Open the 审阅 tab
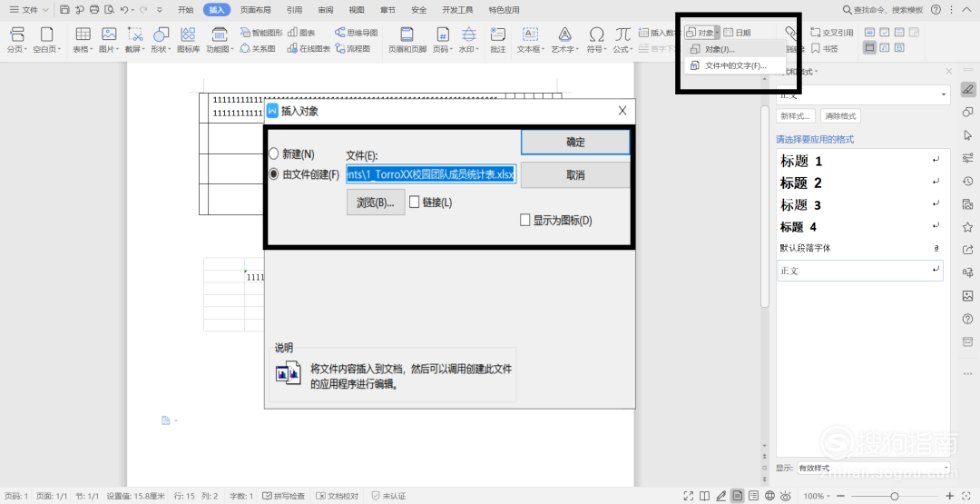Screen dimensions: 980x504 [326, 10]
